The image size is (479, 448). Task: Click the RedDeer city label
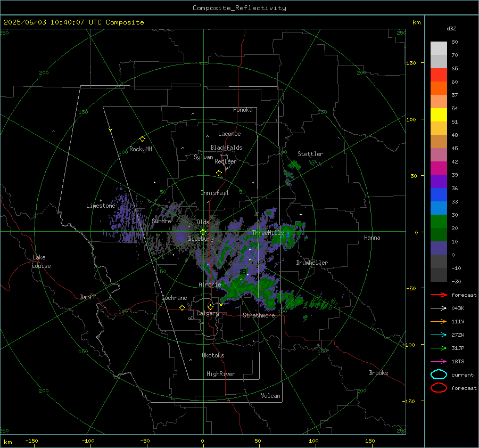pyautogui.click(x=226, y=161)
